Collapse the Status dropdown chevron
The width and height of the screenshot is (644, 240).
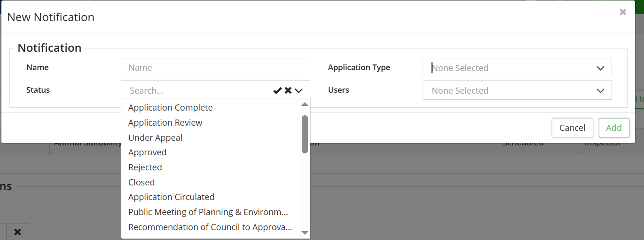point(299,91)
